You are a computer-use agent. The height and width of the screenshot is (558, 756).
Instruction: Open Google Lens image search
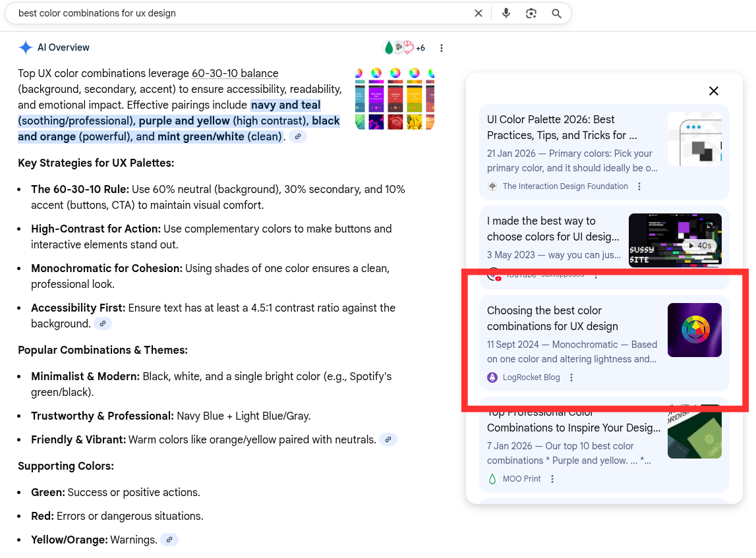(x=531, y=13)
